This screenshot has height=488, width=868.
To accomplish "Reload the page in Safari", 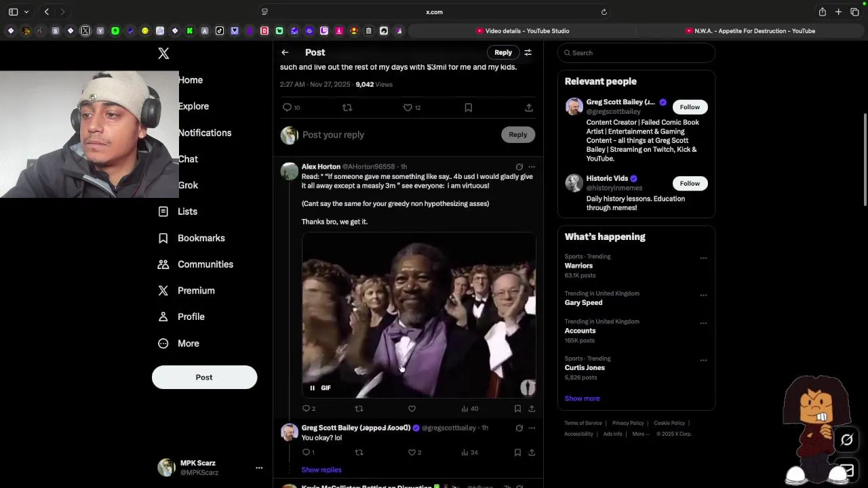I will (x=604, y=12).
